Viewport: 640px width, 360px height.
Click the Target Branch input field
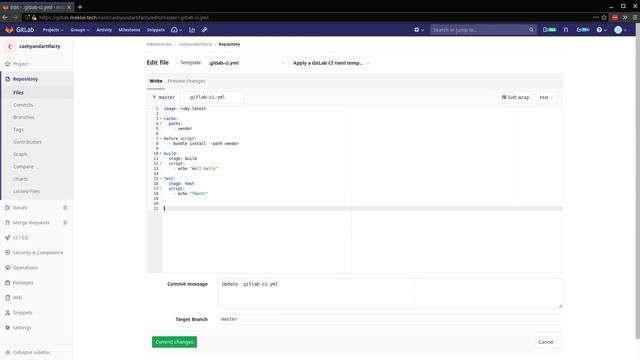point(390,319)
